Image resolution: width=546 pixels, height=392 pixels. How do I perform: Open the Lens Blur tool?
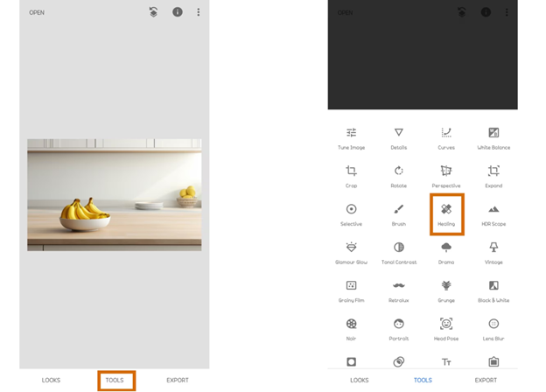(493, 328)
